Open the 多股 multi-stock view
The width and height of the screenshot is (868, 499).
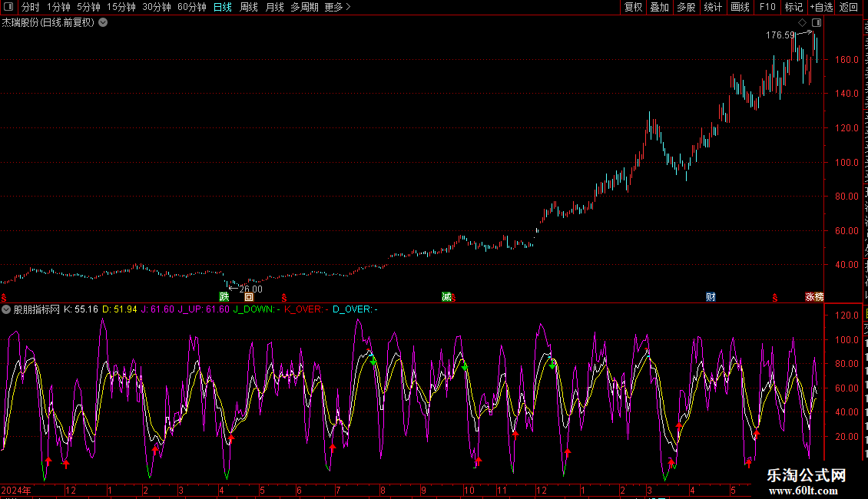click(x=687, y=7)
